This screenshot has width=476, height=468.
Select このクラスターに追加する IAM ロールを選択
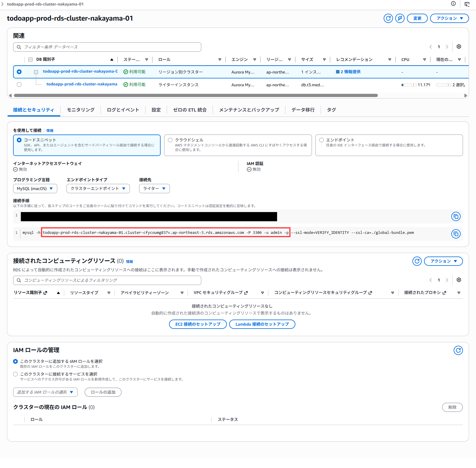tap(15, 361)
